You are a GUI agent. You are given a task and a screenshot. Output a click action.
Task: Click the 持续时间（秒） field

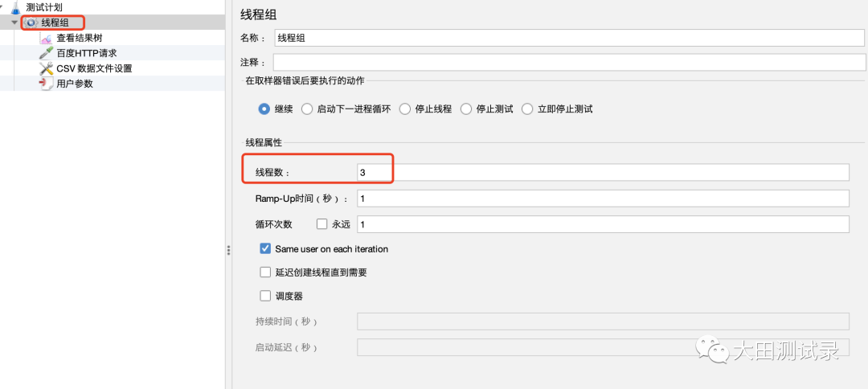[603, 321]
